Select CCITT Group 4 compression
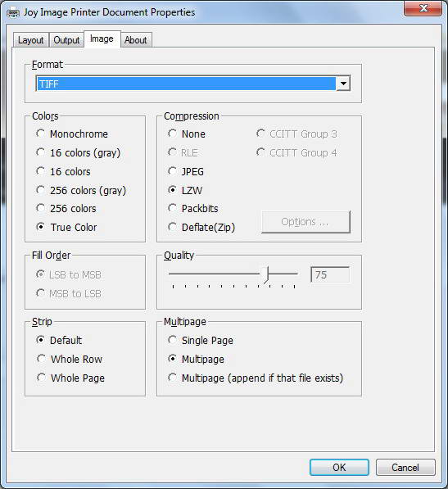The image size is (448, 489). point(296,153)
